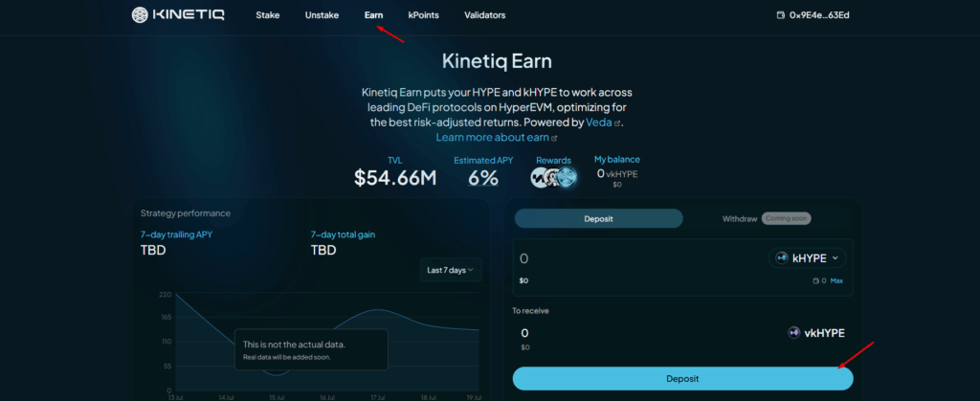
Task: Switch to the Deposit toggle tab
Action: click(x=599, y=218)
